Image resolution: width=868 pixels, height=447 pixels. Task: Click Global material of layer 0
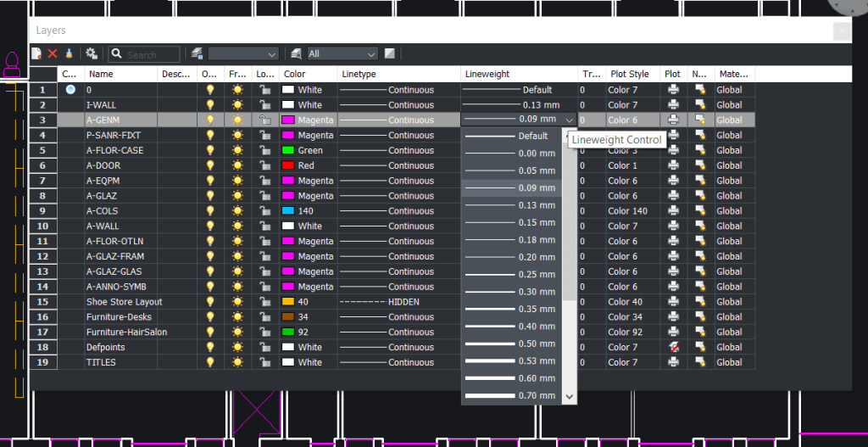click(x=728, y=89)
